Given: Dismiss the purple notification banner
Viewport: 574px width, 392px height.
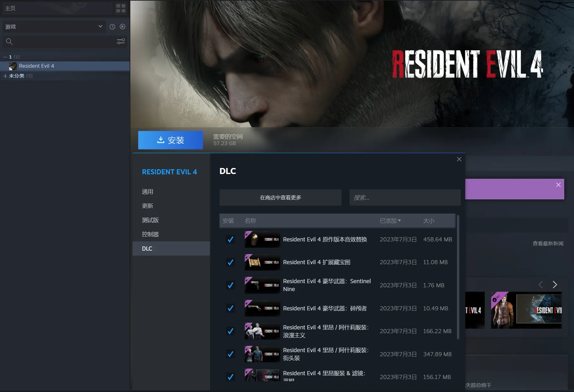Looking at the screenshot, I should point(558,185).
